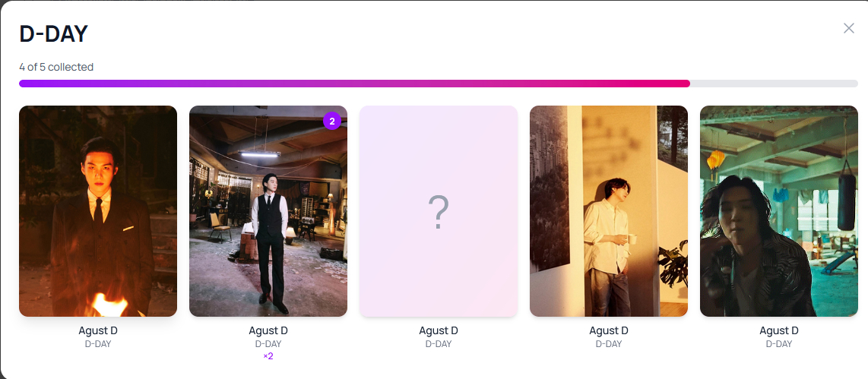Click the D-DAY heading at top
Screen dimensions: 868x379
[54, 34]
